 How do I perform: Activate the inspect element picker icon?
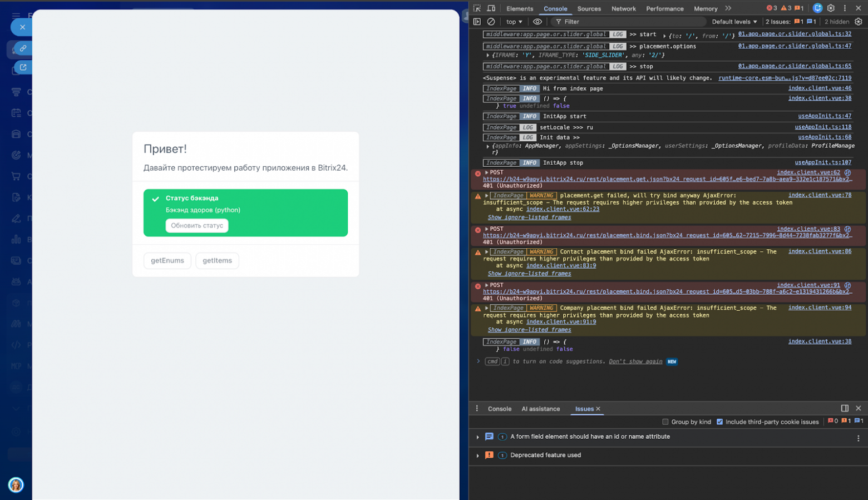(x=477, y=8)
